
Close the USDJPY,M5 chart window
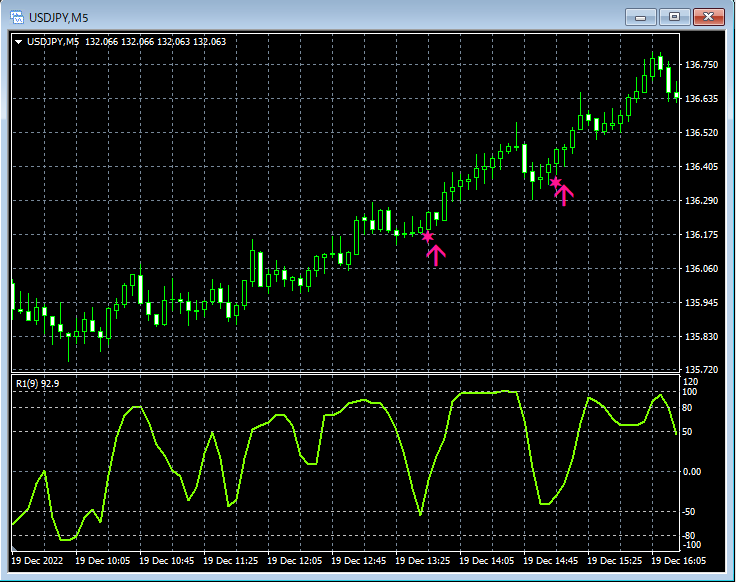709,17
